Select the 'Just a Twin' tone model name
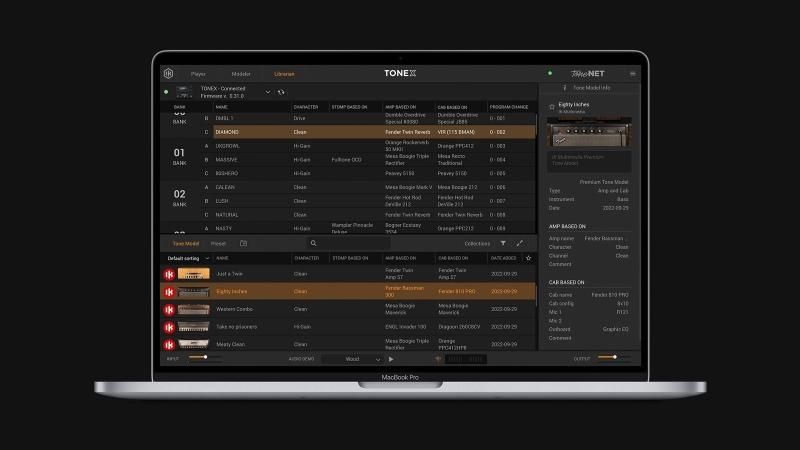The image size is (800, 450). 229,274
